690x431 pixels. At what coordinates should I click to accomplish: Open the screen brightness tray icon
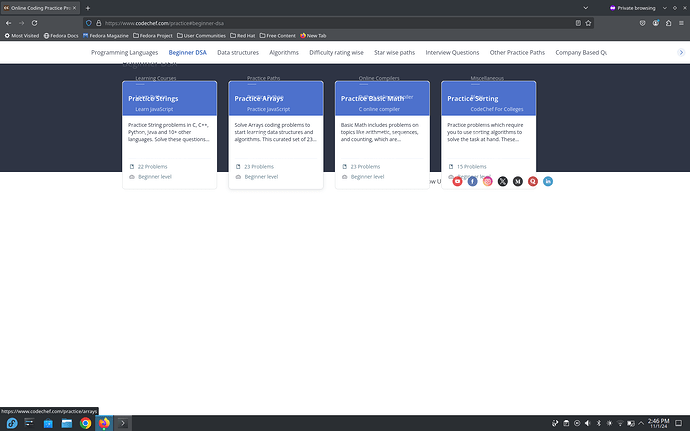point(609,423)
